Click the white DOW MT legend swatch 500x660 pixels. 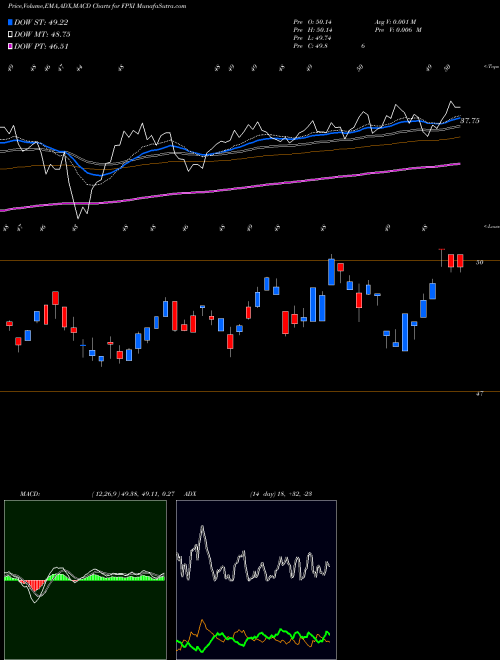pyautogui.click(x=10, y=35)
